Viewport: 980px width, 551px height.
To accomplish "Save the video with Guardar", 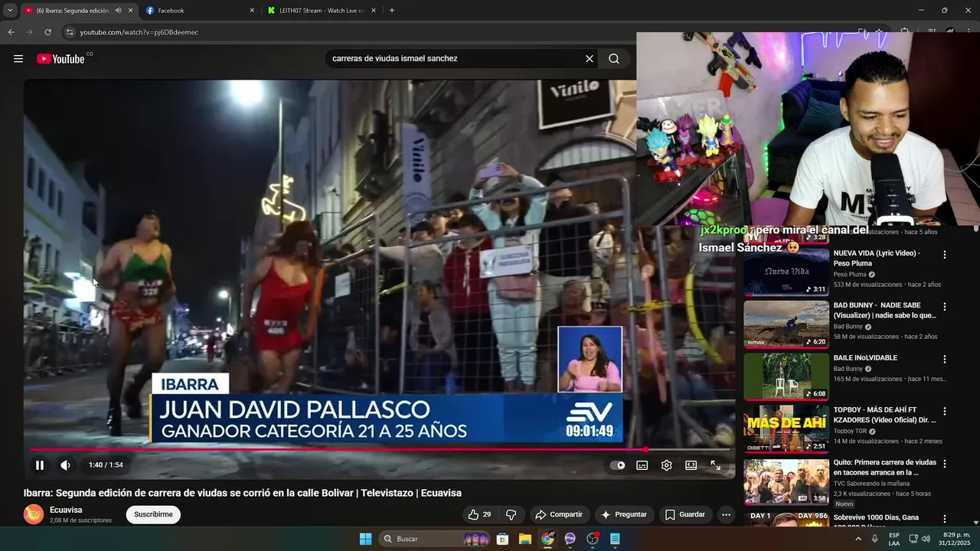I will point(685,515).
